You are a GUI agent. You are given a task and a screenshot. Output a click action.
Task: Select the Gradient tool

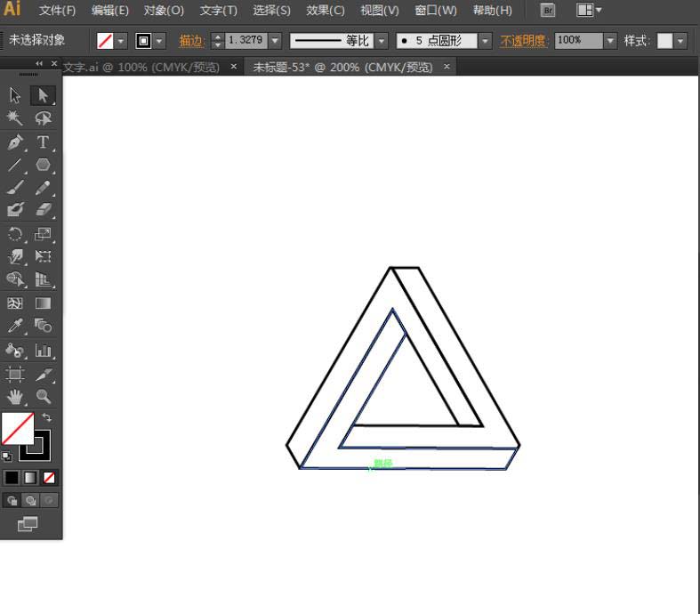tap(43, 303)
